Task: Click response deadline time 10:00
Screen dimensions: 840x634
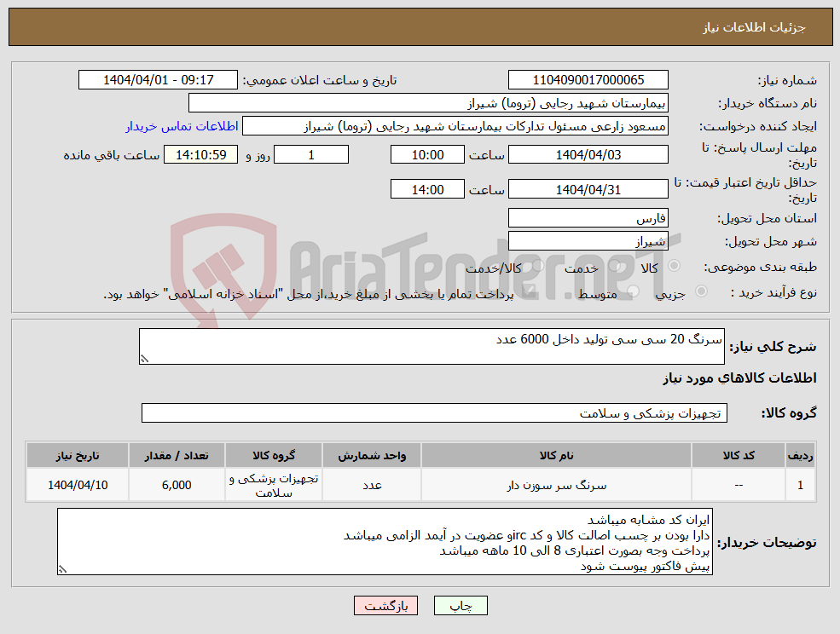Action: pos(427,155)
